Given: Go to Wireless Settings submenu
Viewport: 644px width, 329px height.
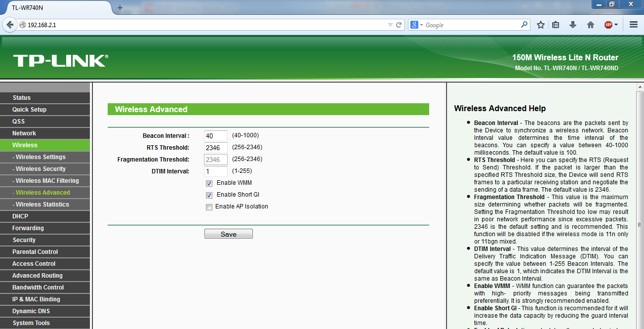Looking at the screenshot, I should [45, 157].
